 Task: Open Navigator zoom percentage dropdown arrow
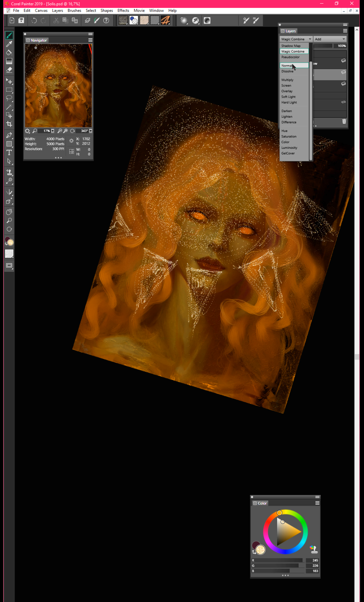pyautogui.click(x=53, y=131)
